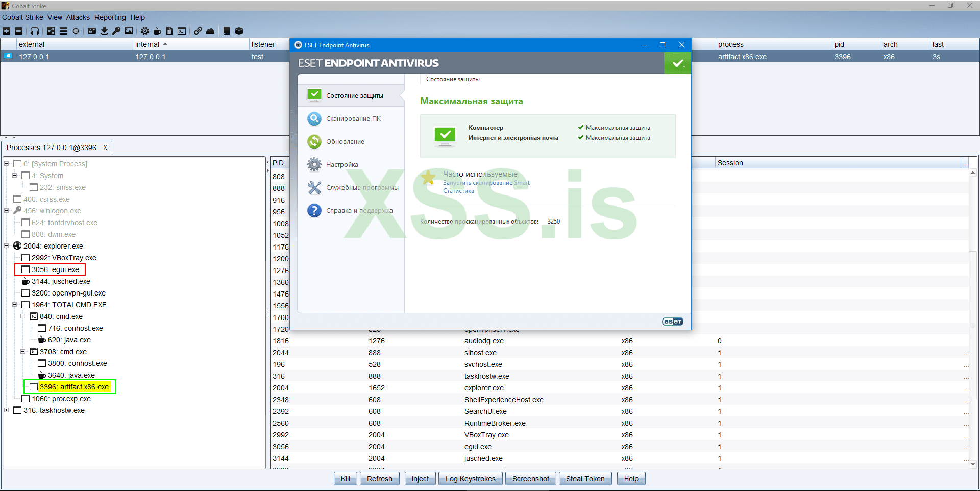Select the 3056: egui.exe tree entry
Viewport: 980px width, 491px height.
(x=55, y=269)
